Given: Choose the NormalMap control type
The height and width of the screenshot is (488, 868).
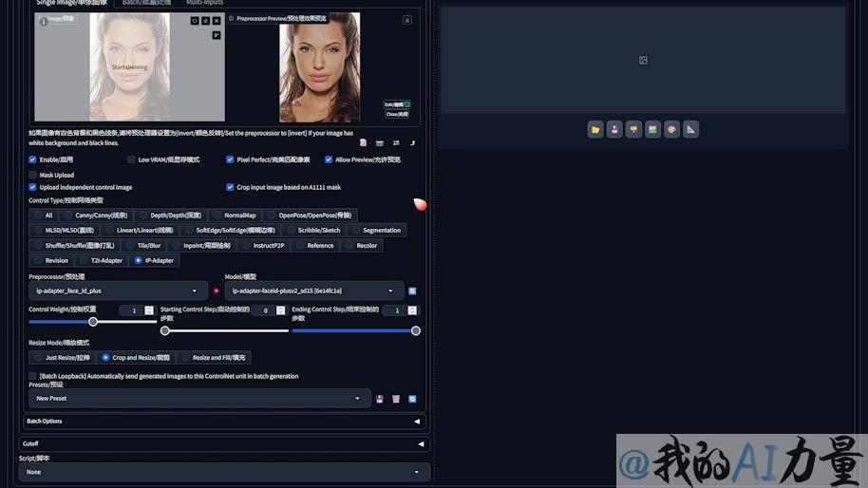Looking at the screenshot, I should coord(235,216).
